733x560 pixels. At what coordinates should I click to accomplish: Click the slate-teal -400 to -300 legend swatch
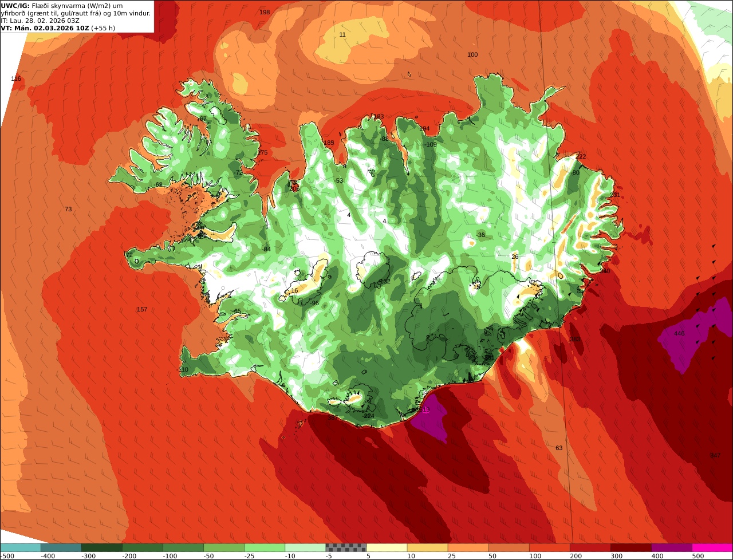coord(61,547)
